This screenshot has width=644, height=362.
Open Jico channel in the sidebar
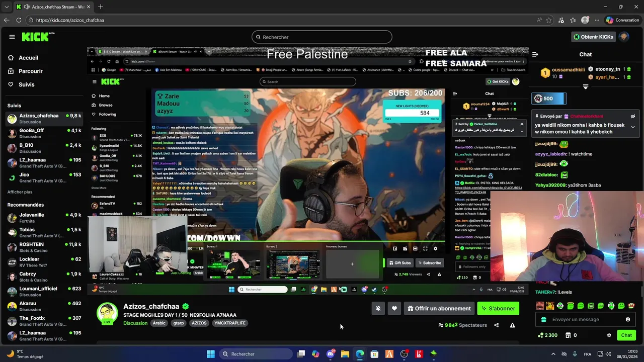[44, 177]
